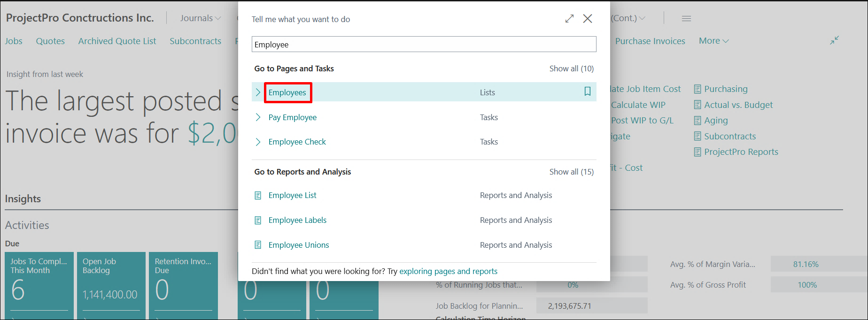Show all 10 Pages and Tasks results
This screenshot has height=320, width=868.
tap(571, 69)
